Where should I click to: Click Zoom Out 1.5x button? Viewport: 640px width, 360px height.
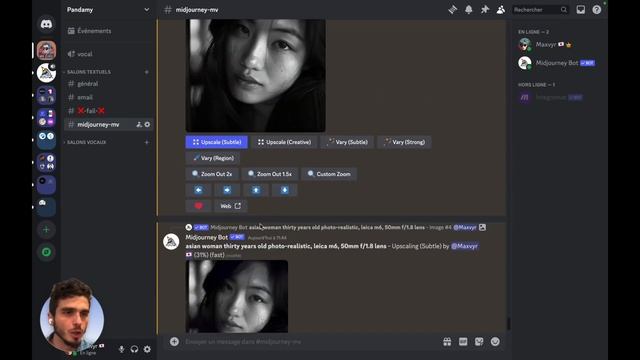[x=270, y=174]
